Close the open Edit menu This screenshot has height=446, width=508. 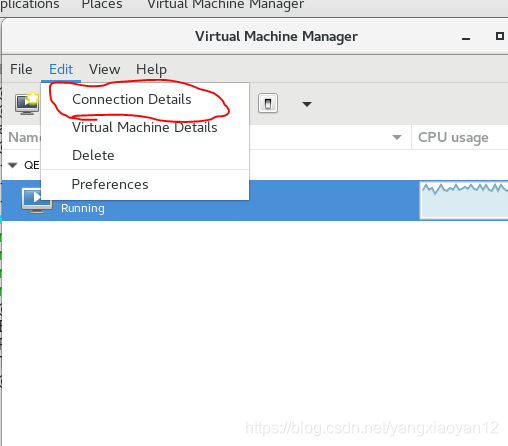[x=61, y=69]
